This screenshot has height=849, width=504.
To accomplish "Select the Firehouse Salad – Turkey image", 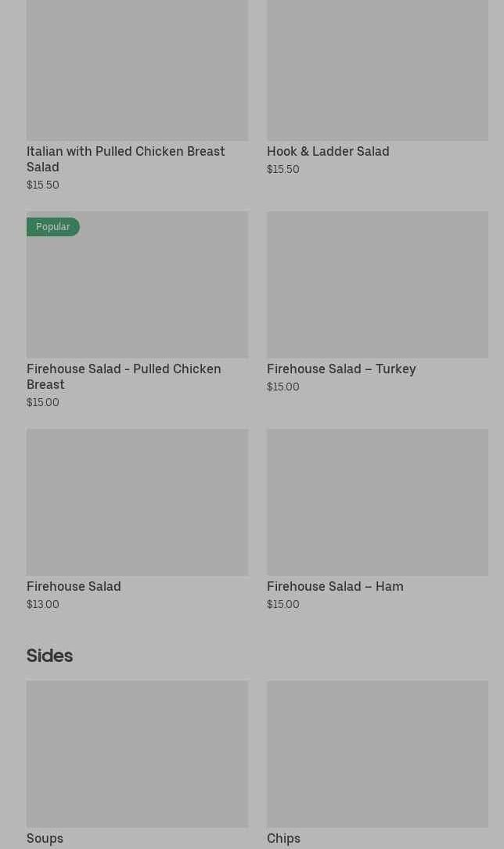I will [x=377, y=284].
